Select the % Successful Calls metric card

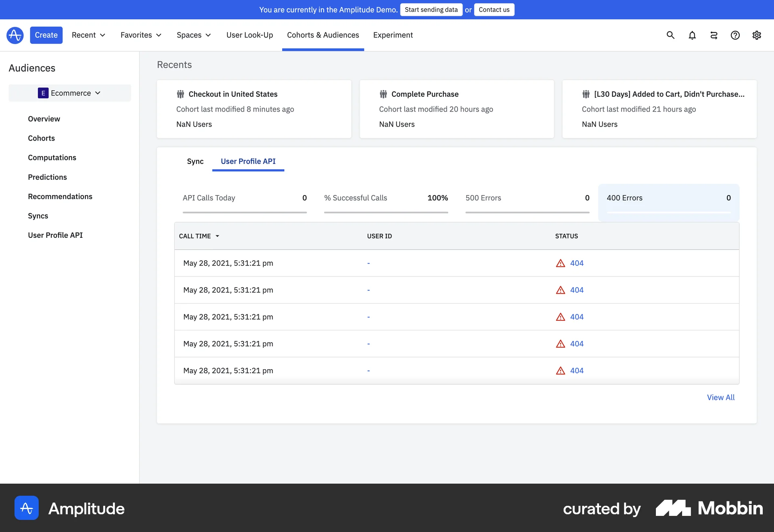click(386, 202)
